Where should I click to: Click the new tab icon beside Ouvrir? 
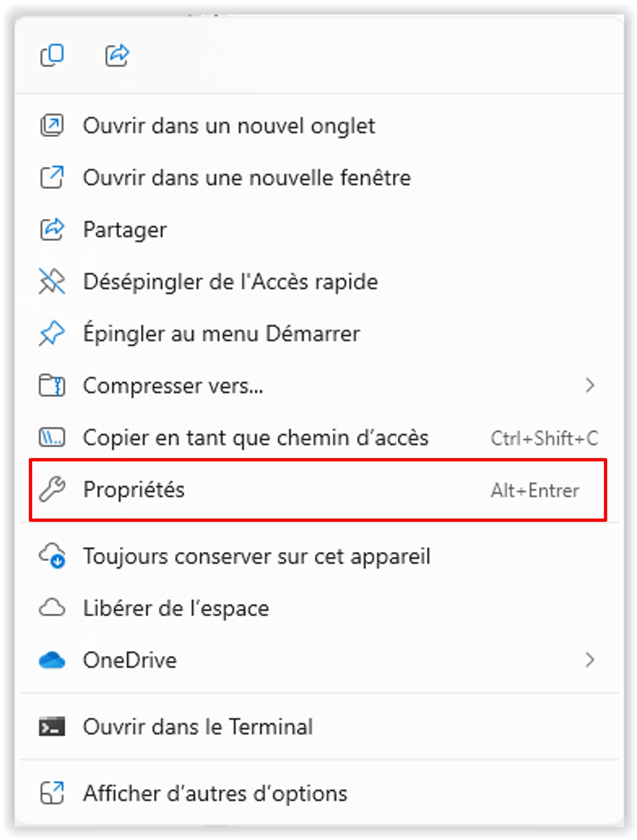tap(52, 126)
